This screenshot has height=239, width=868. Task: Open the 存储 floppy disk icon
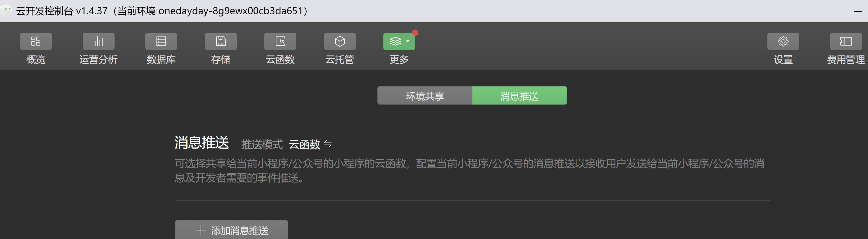click(x=221, y=41)
